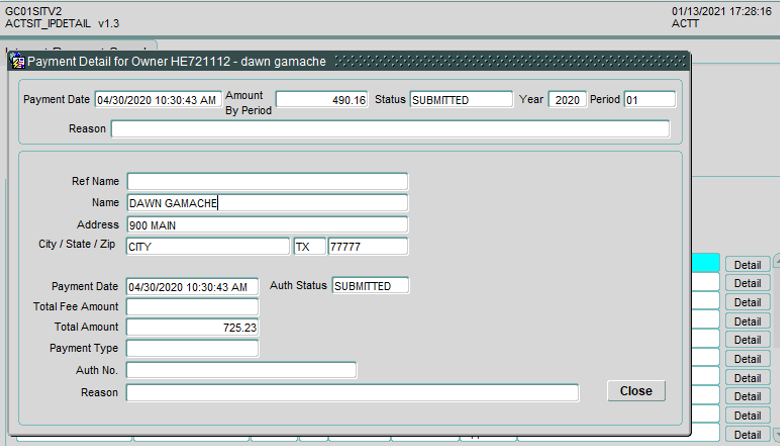Click the Payment Detail window title icon
780x446 pixels.
[x=17, y=61]
